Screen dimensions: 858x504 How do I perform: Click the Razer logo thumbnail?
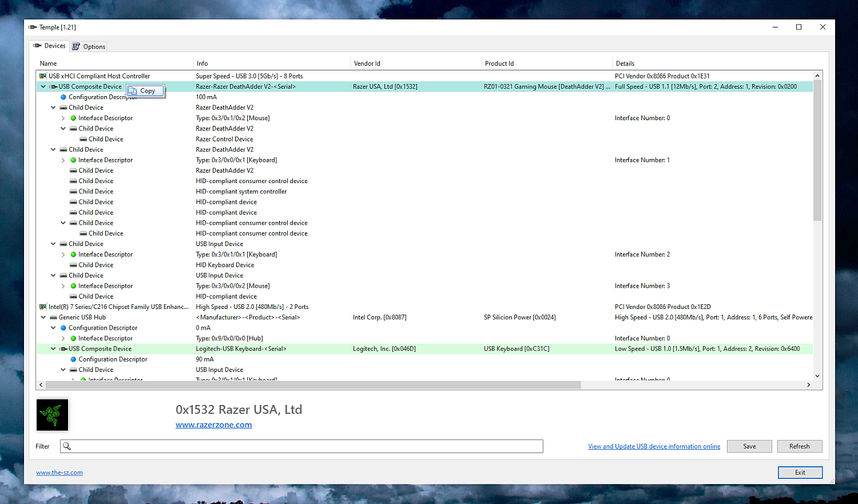click(52, 415)
